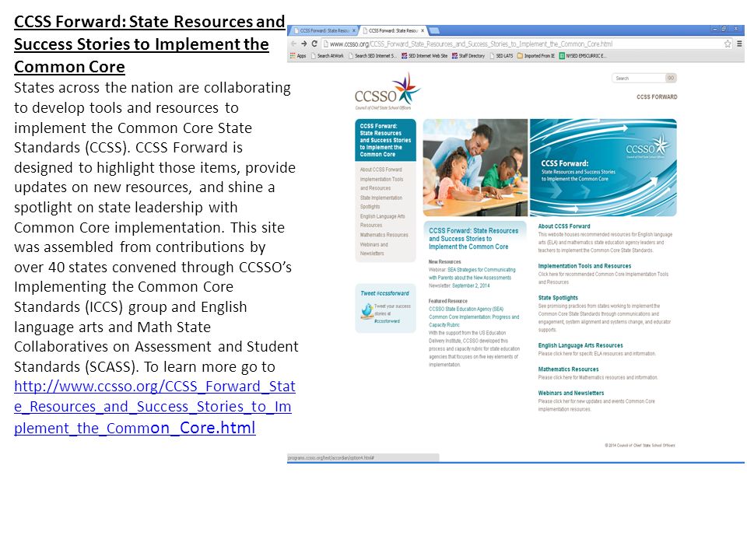
Task: Close the inactive background tab with its X
Action: point(353,30)
